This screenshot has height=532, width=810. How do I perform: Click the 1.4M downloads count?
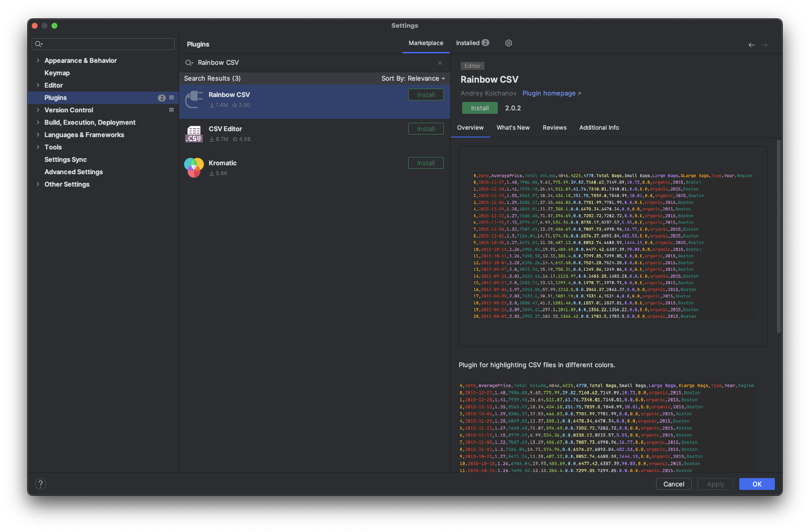[x=219, y=105]
